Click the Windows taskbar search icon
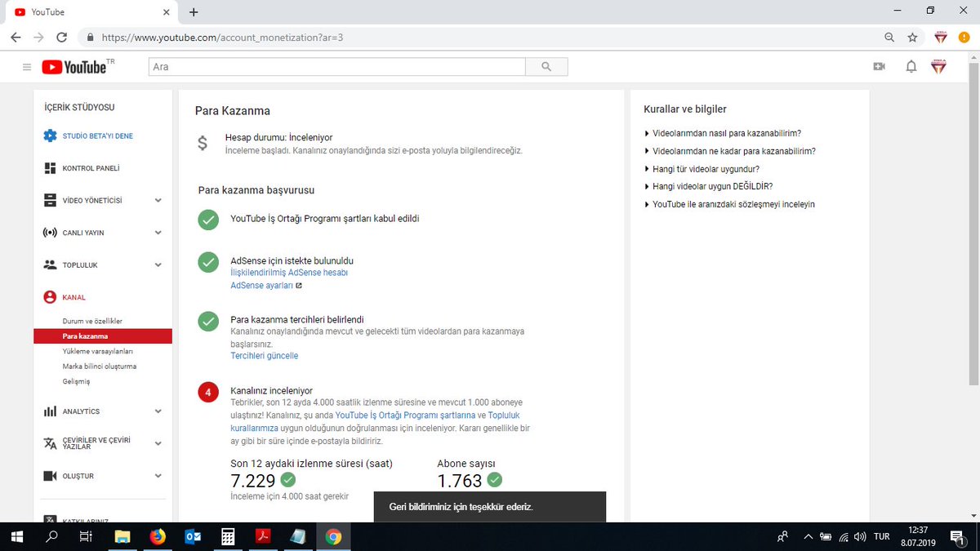The width and height of the screenshot is (980, 551). click(51, 536)
